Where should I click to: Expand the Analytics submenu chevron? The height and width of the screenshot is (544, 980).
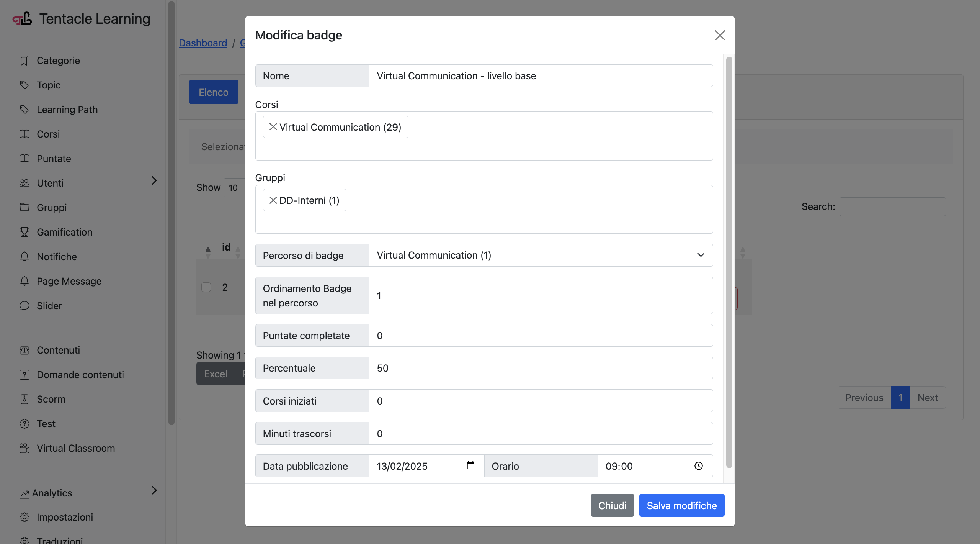tap(154, 490)
